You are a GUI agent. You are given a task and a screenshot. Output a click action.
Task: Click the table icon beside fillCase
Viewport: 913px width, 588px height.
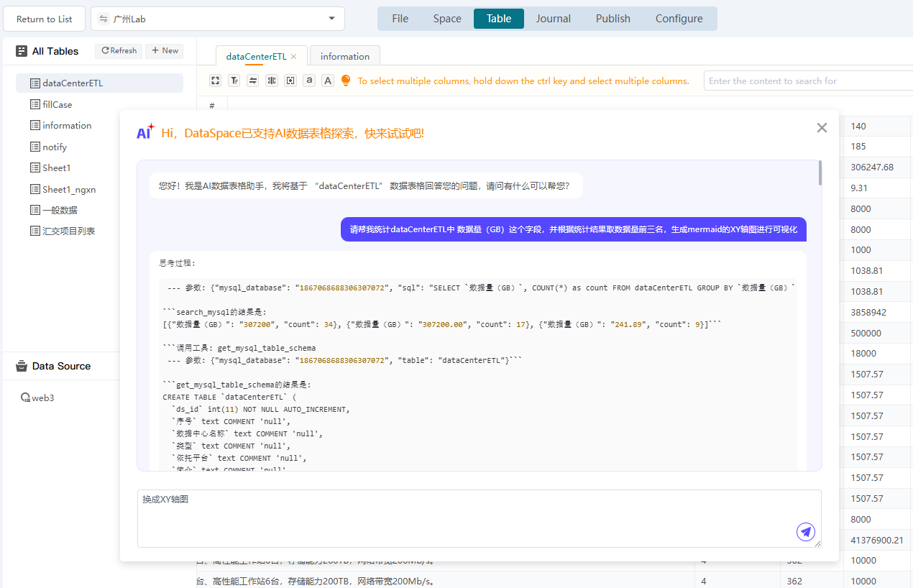(35, 104)
